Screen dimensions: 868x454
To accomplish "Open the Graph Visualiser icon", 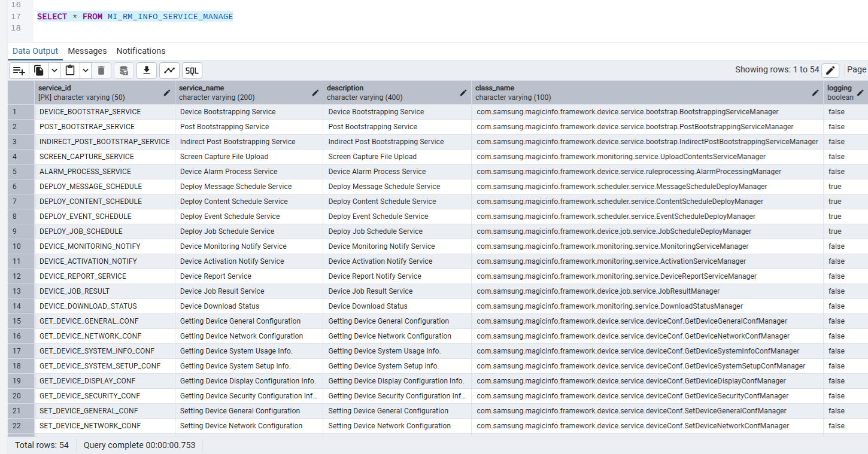I will (x=169, y=71).
